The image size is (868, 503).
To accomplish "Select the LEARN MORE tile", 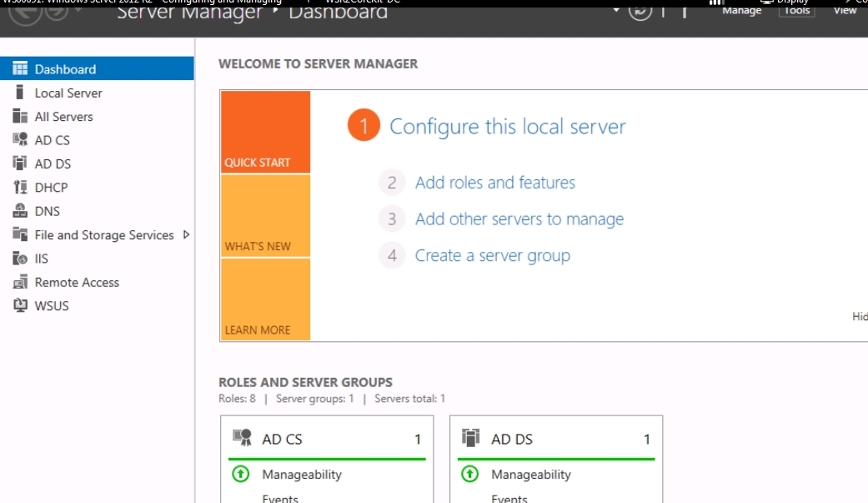I will click(x=266, y=299).
